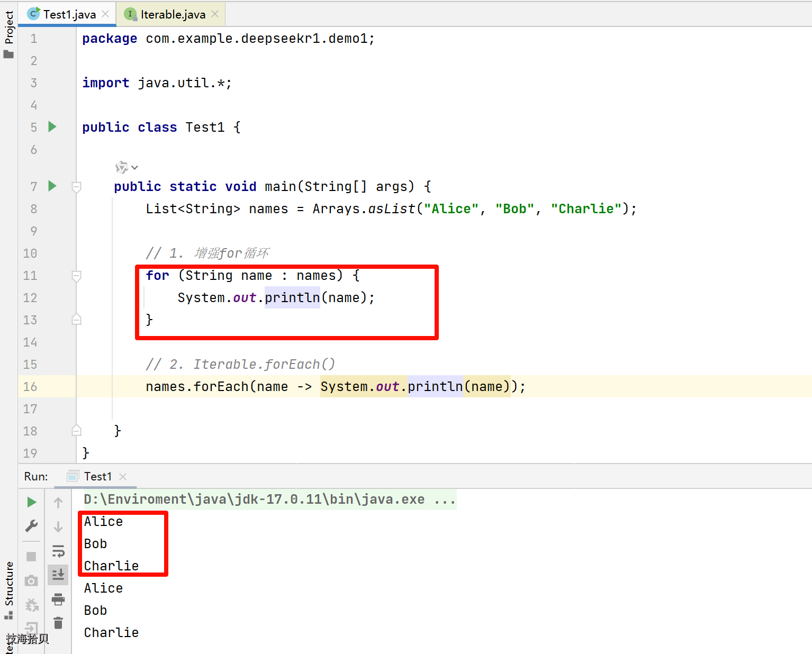Clear all console output with trash icon

(58, 623)
